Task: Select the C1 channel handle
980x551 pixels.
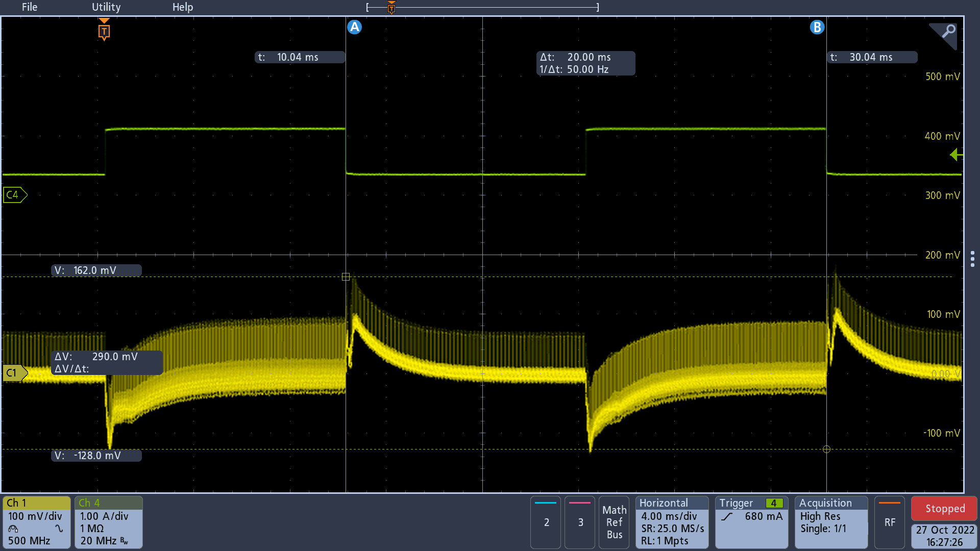Action: click(x=15, y=373)
